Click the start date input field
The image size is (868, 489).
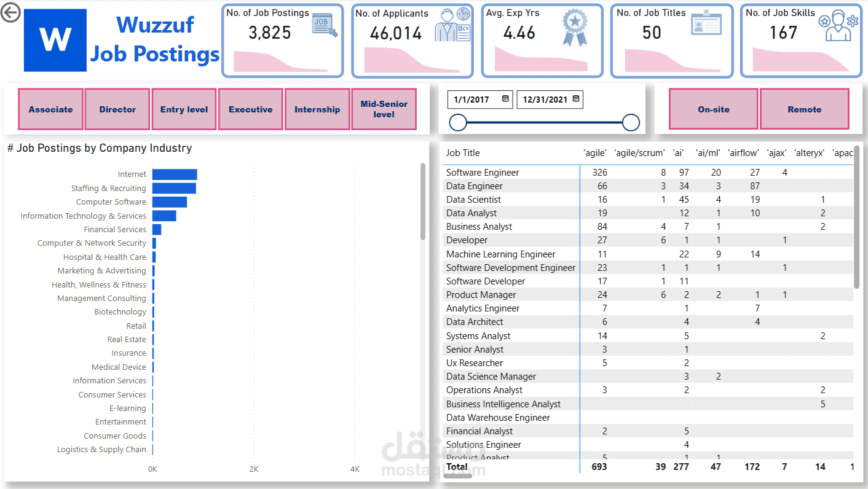(x=480, y=99)
